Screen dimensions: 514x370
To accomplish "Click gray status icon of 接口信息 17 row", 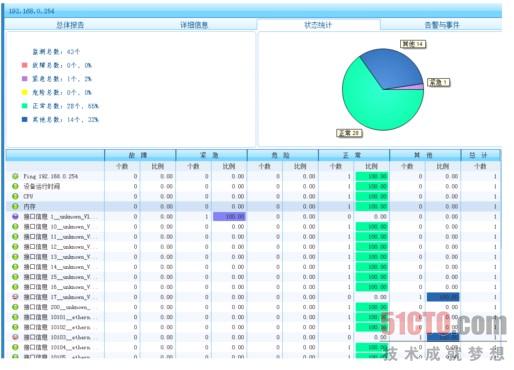I will (x=15, y=297).
